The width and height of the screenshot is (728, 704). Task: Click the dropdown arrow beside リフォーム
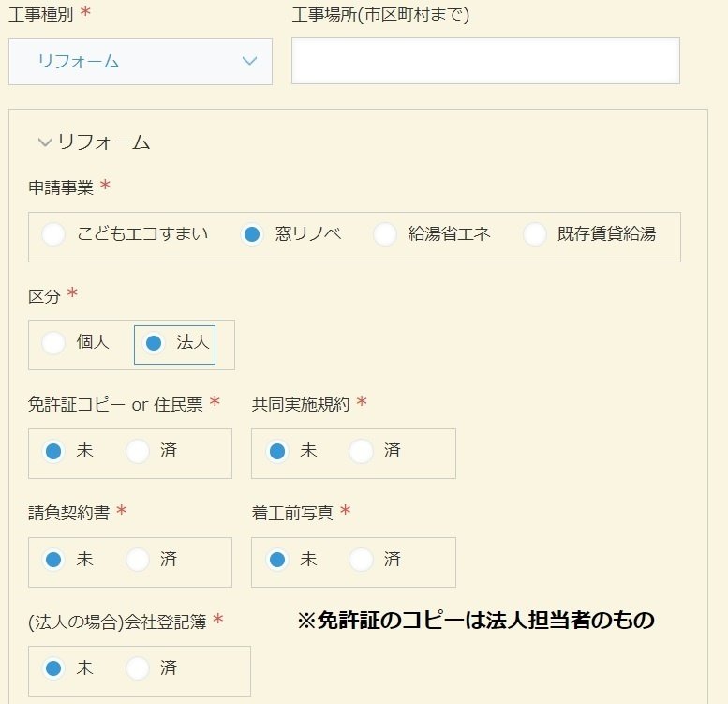pyautogui.click(x=250, y=61)
